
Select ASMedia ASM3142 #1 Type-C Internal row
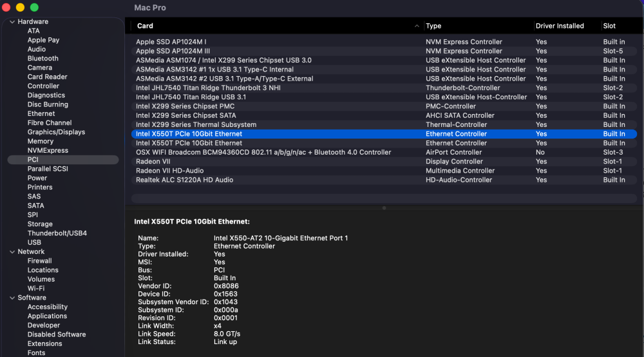tap(384, 70)
